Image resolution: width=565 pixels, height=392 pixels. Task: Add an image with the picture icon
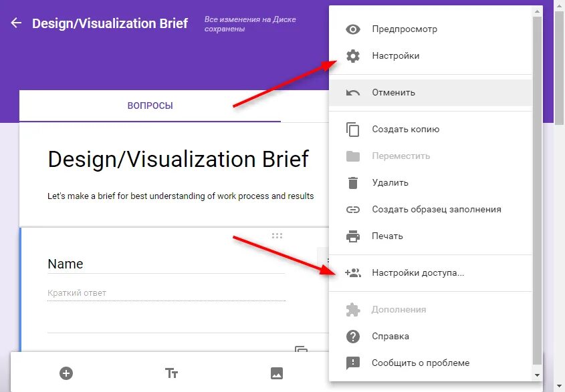277,373
